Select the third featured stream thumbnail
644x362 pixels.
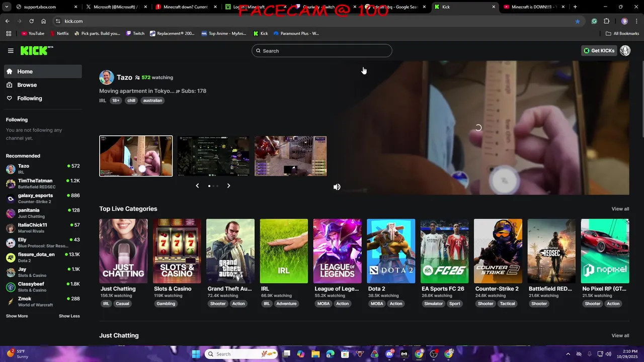pyautogui.click(x=291, y=156)
